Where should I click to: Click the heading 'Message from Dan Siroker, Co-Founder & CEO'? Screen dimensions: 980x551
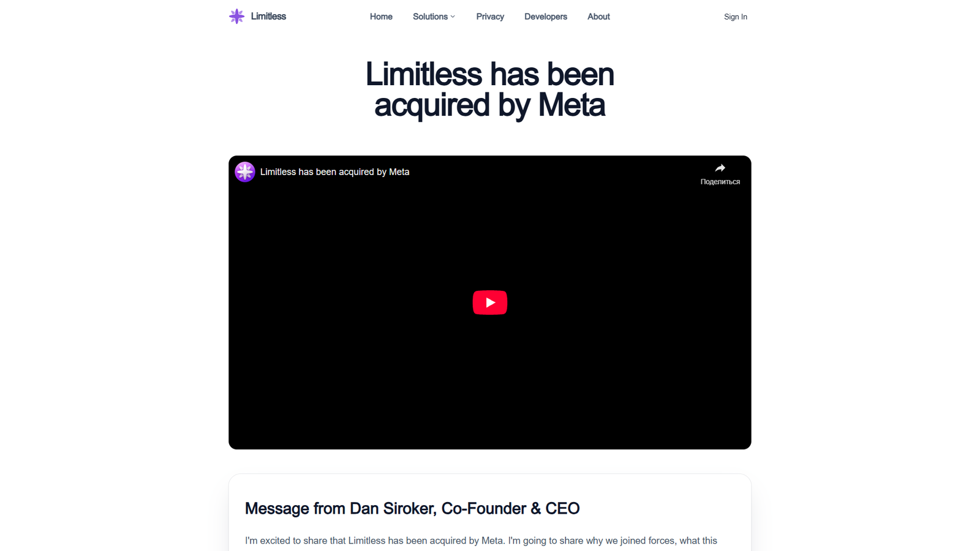click(x=412, y=508)
